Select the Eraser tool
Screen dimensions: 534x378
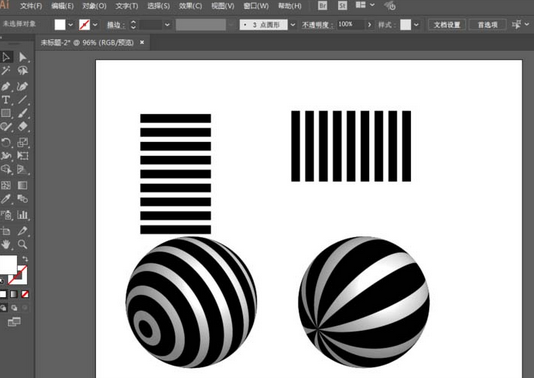(22, 127)
